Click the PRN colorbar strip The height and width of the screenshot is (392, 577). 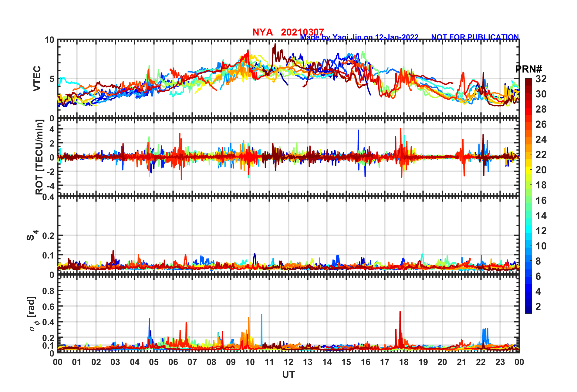click(x=528, y=196)
